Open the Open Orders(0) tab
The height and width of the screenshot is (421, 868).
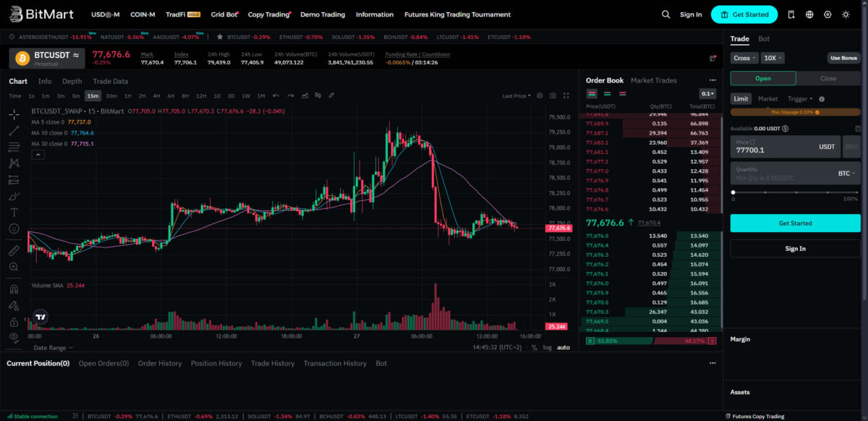point(103,363)
